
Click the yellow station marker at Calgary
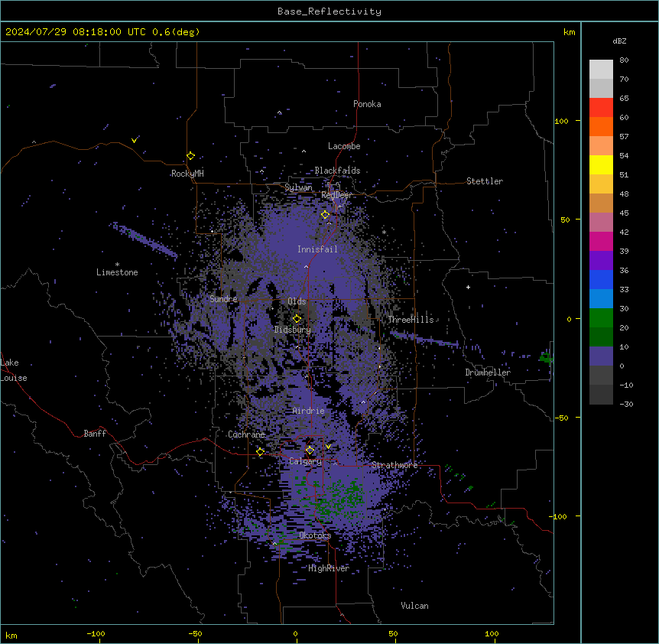(x=310, y=450)
